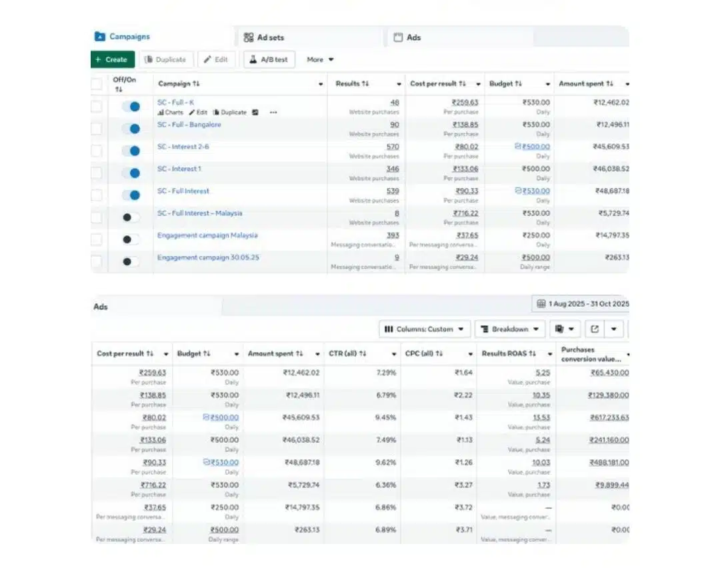Open the reports icon dropdown beside Breakdown
The width and height of the screenshot is (720, 588).
[x=566, y=329]
